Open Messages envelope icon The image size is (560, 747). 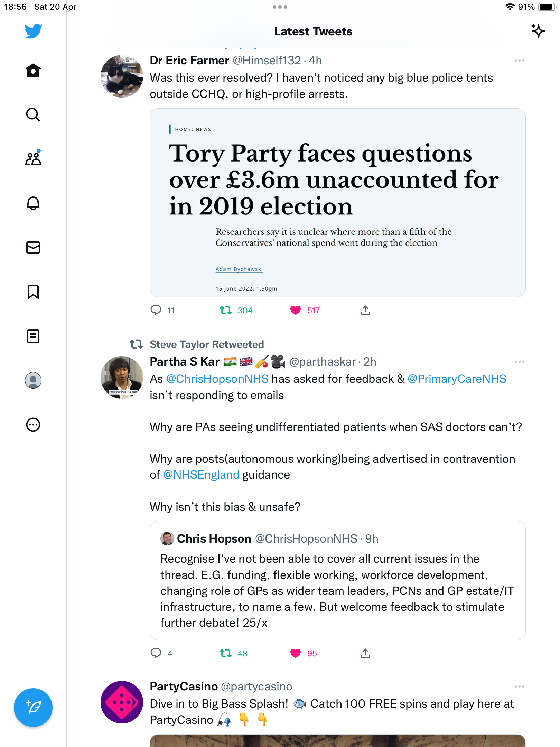[x=33, y=248]
